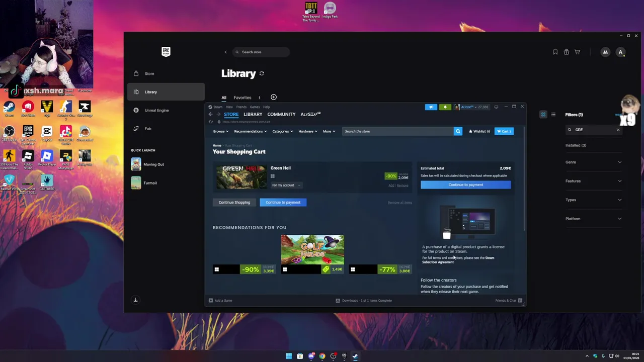Open the Cart 1 button
Screen dimensions: 644x362
[504, 131]
